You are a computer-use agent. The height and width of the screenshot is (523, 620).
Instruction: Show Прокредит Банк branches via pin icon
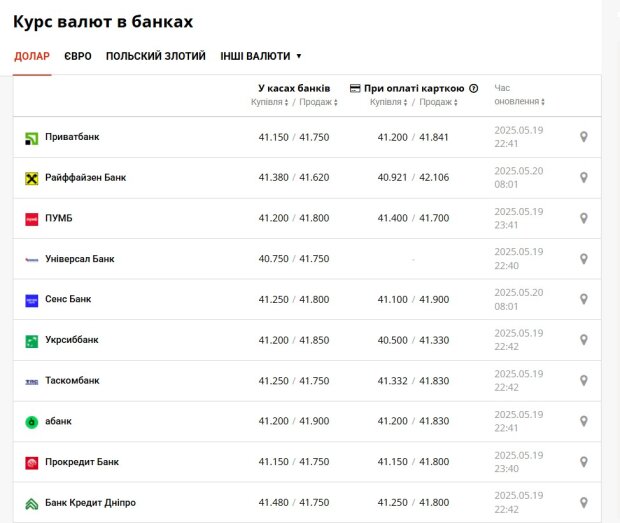584,462
